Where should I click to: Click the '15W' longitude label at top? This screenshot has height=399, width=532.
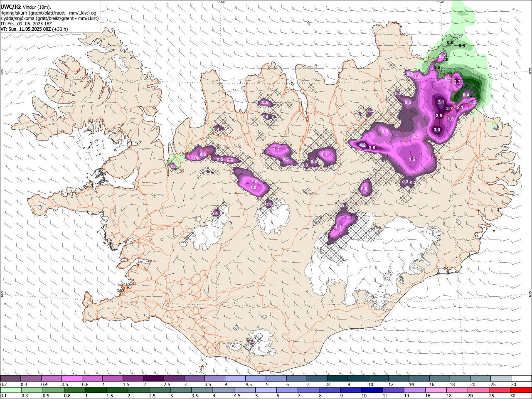coord(440,2)
